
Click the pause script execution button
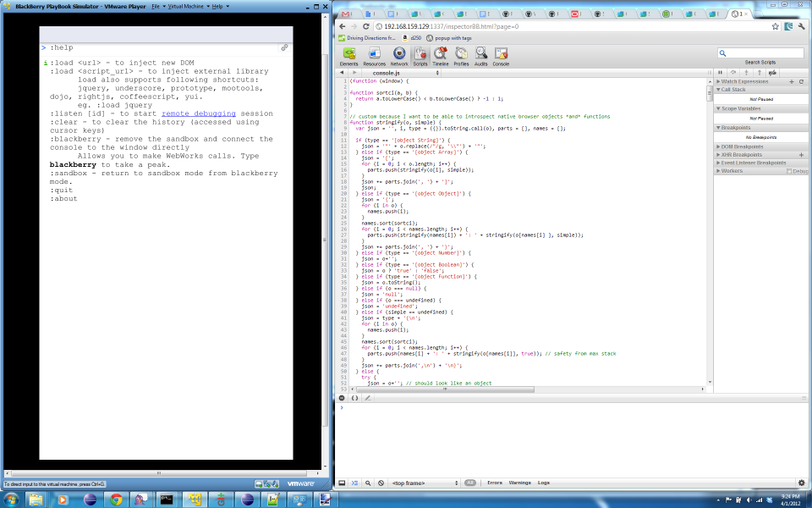click(721, 73)
